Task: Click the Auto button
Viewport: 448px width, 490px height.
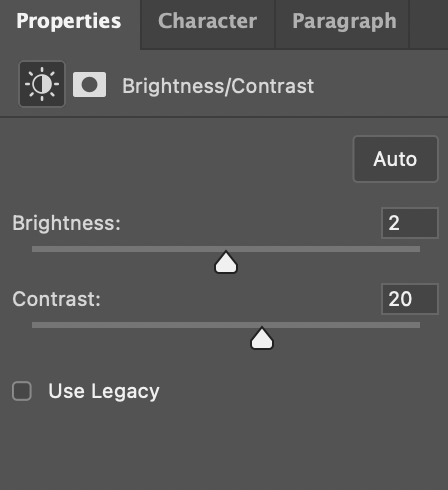Action: pos(395,159)
